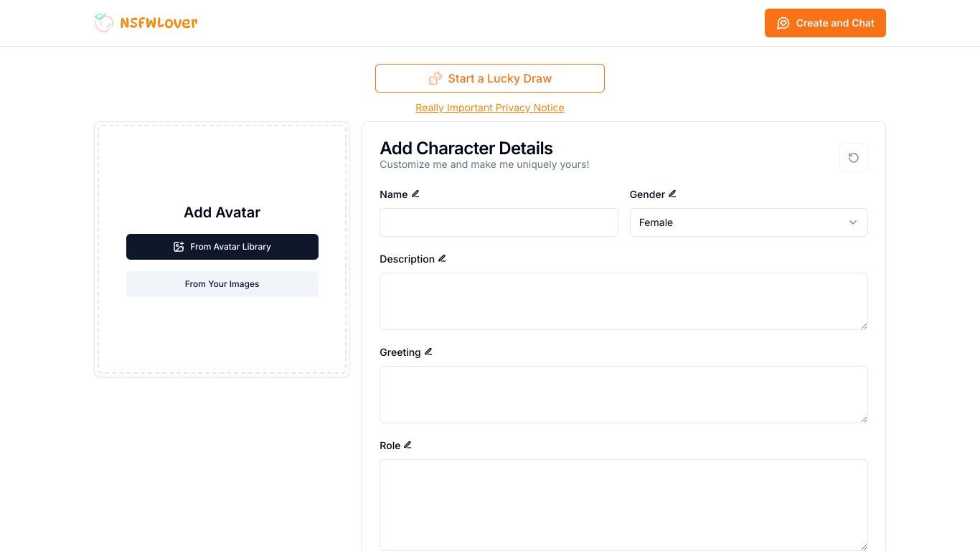The image size is (980, 551).
Task: Focus the Role text area
Action: pyautogui.click(x=623, y=505)
